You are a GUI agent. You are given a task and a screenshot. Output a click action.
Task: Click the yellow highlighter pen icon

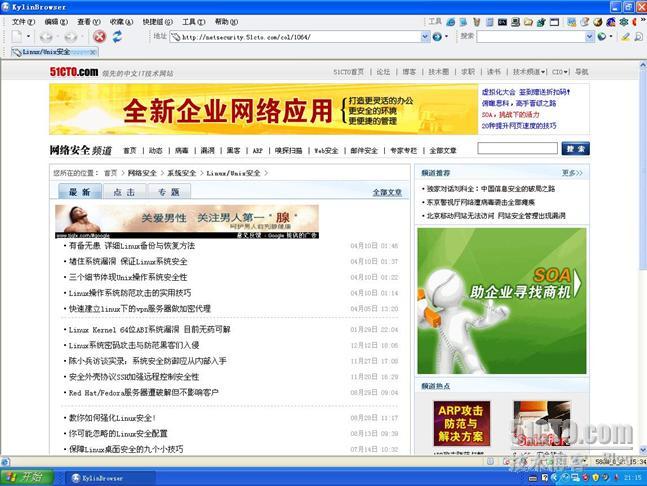[x=625, y=37]
